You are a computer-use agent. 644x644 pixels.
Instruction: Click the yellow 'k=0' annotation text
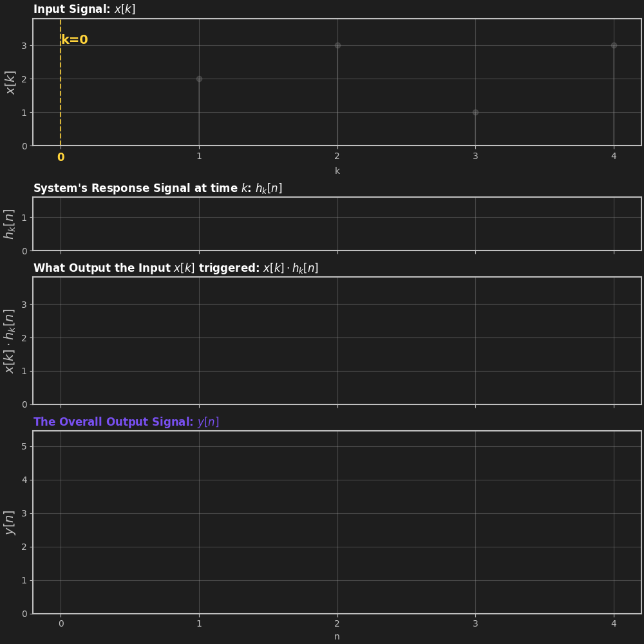click(x=75, y=40)
